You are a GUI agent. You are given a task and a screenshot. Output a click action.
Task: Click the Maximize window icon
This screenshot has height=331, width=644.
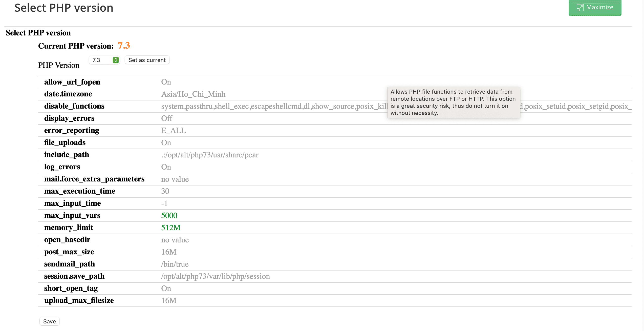[x=581, y=7]
